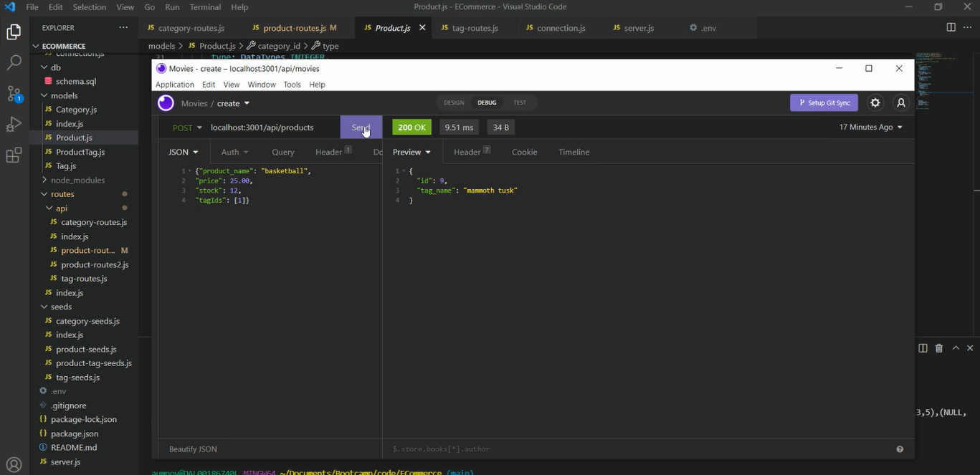Open Source Control icon with badge

pos(14,94)
